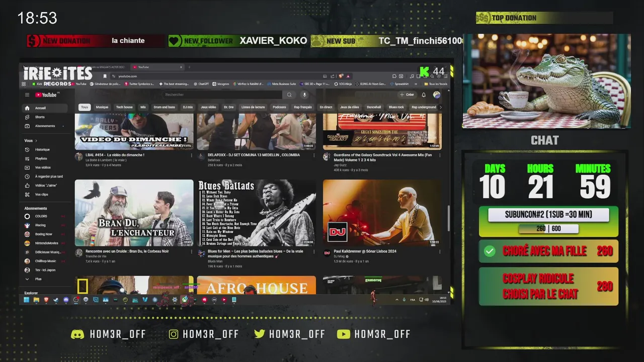
Task: Open Steam from the taskbar
Action: 56,300
